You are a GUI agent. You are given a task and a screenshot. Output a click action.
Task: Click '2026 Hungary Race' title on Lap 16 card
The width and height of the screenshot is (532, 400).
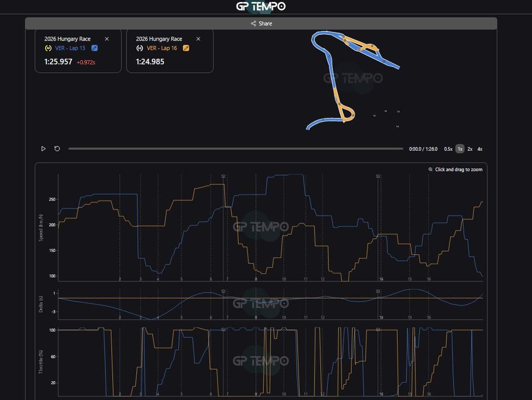coord(159,39)
